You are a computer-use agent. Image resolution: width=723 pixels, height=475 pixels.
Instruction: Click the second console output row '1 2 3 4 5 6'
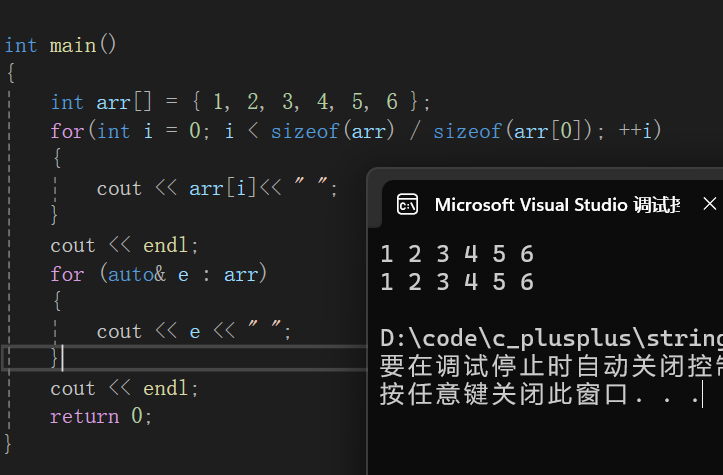[457, 282]
